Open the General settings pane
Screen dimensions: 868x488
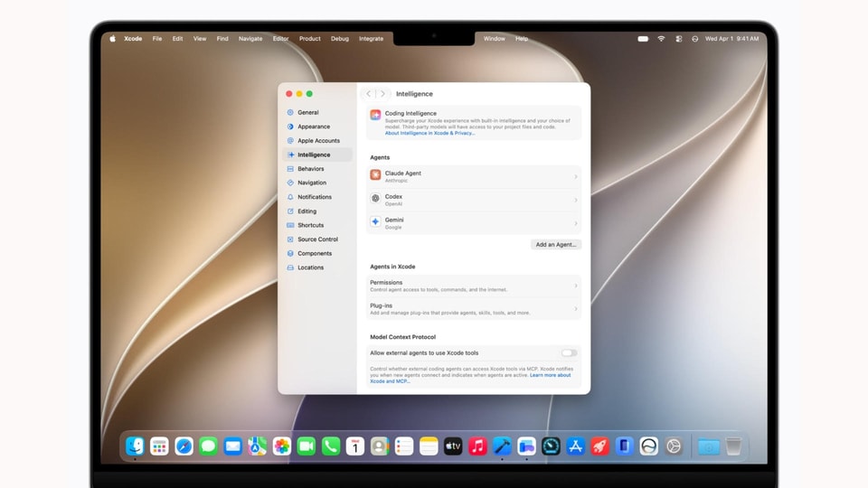(316, 112)
